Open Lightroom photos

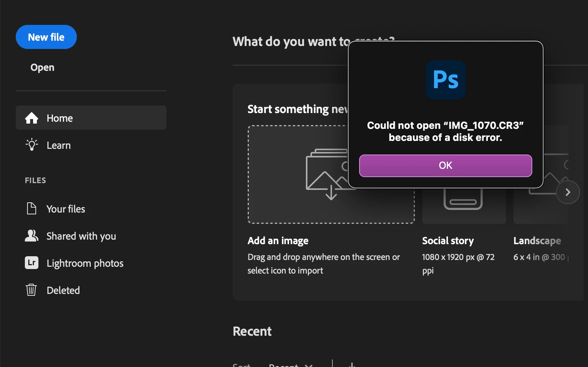click(x=85, y=263)
